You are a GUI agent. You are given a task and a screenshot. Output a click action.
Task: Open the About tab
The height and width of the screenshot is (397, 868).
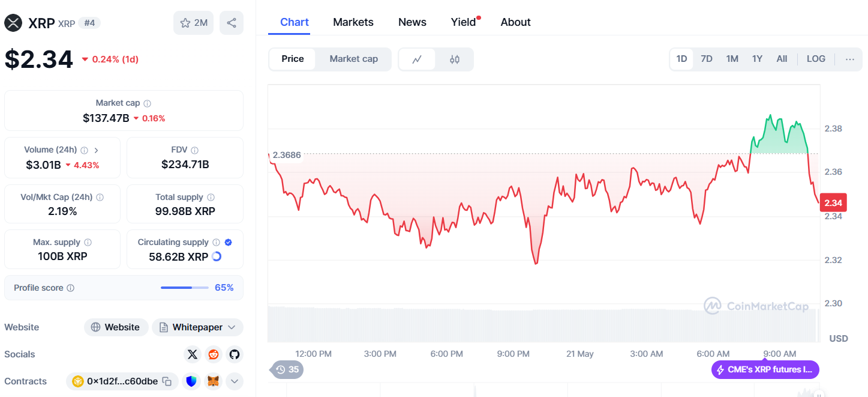point(516,22)
